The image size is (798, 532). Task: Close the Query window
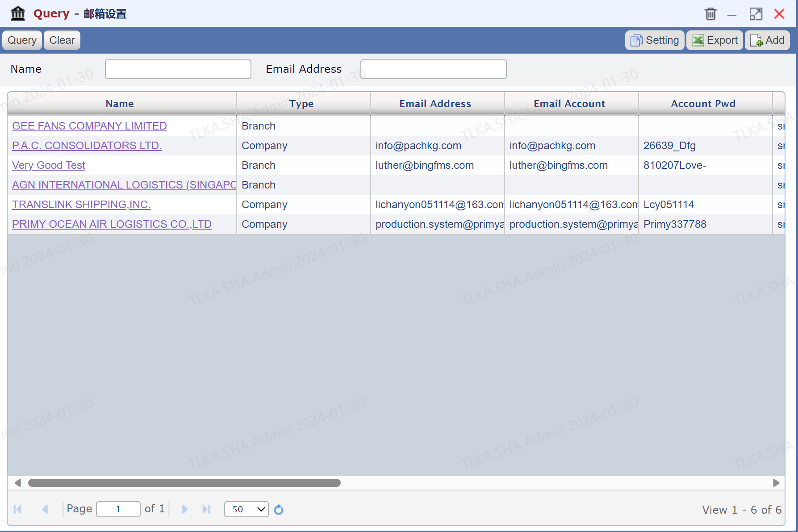coord(779,14)
